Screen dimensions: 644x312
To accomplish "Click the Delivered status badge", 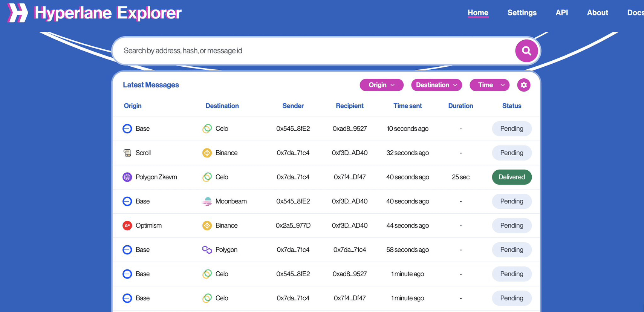I will [511, 177].
